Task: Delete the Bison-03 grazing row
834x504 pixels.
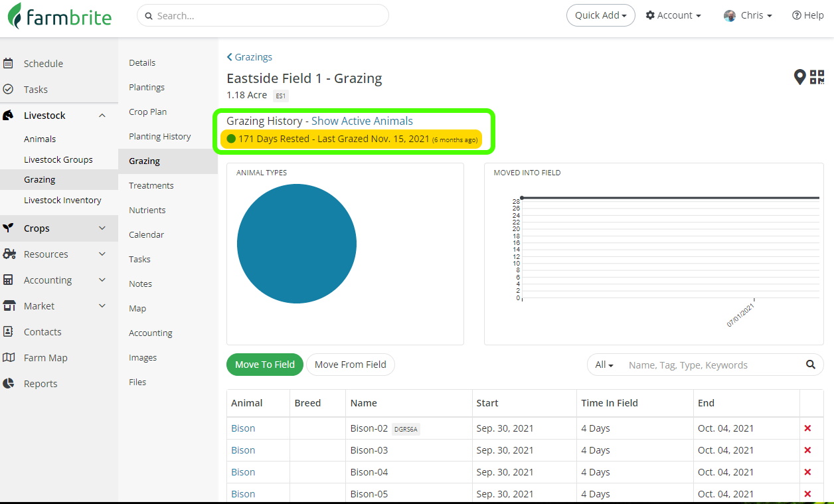Action: click(807, 450)
